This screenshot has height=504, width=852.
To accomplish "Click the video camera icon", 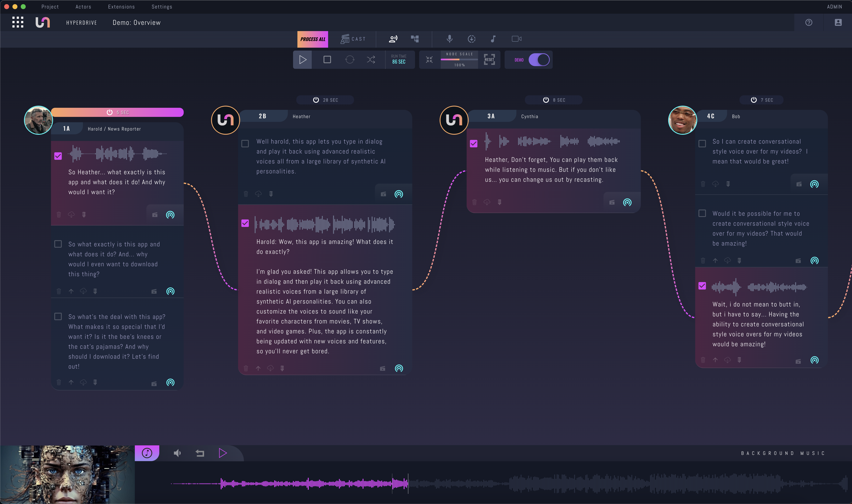I will pos(516,39).
